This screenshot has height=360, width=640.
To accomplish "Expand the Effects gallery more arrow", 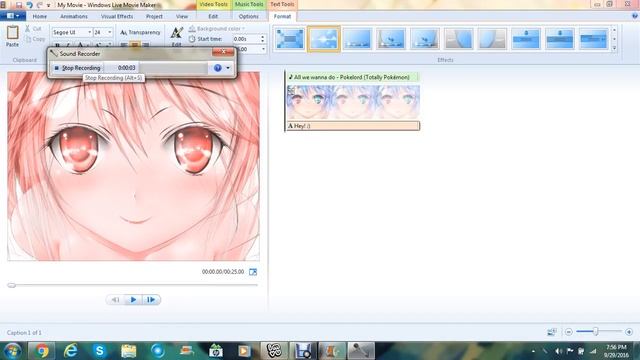I will pyautogui.click(x=614, y=48).
